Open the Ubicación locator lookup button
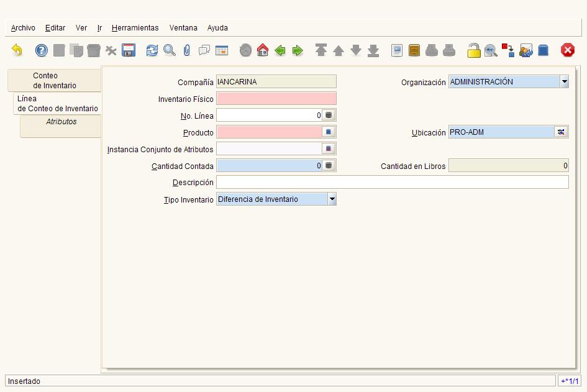 coord(561,132)
